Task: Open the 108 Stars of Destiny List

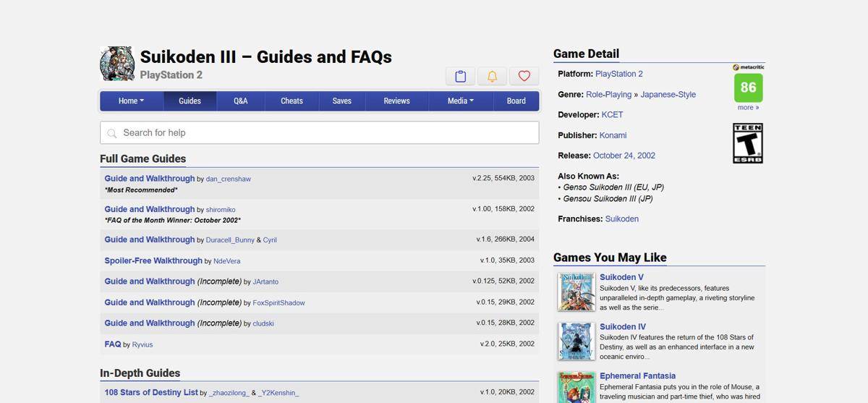Action: click(151, 392)
